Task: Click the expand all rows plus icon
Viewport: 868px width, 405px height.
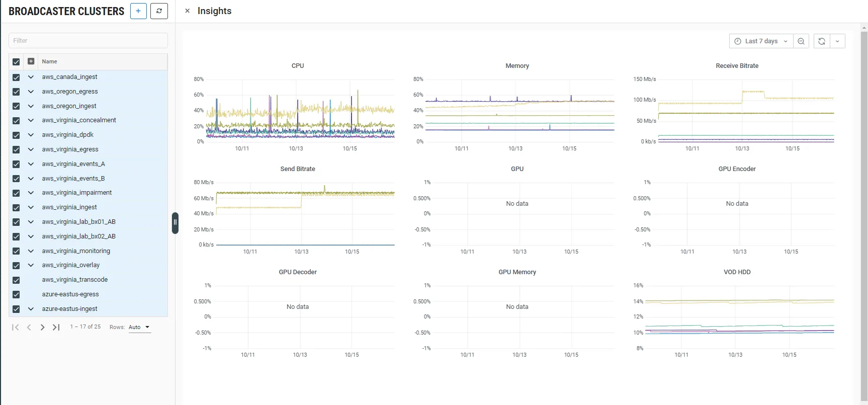Action: [31, 61]
